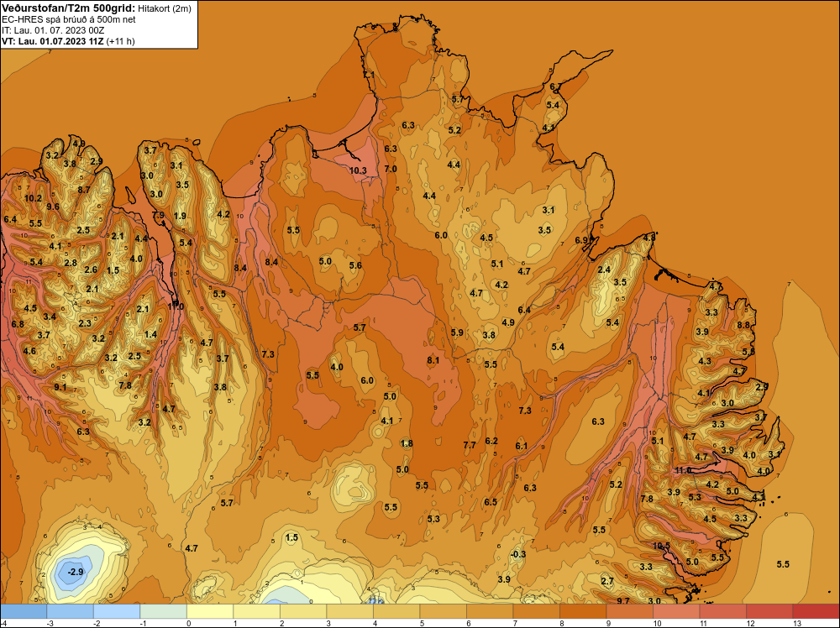This screenshot has height=628, width=840.
Task: Click the '5.6' temperature value
Action: point(355,265)
